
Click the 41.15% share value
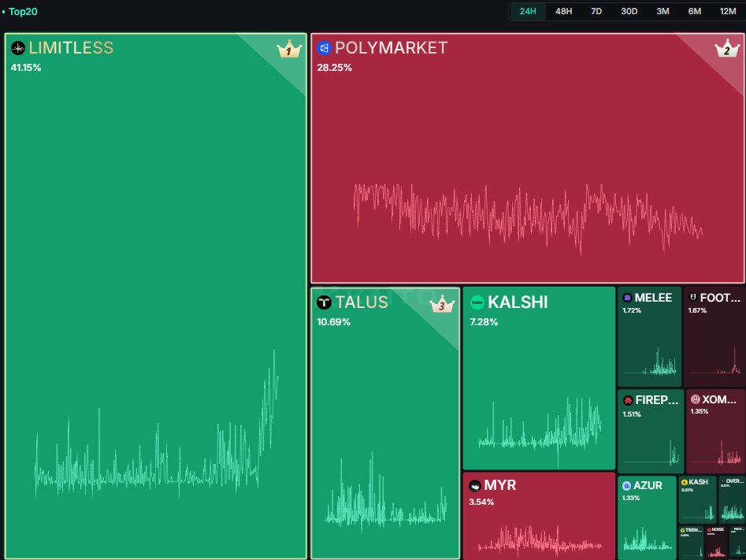tap(26, 68)
